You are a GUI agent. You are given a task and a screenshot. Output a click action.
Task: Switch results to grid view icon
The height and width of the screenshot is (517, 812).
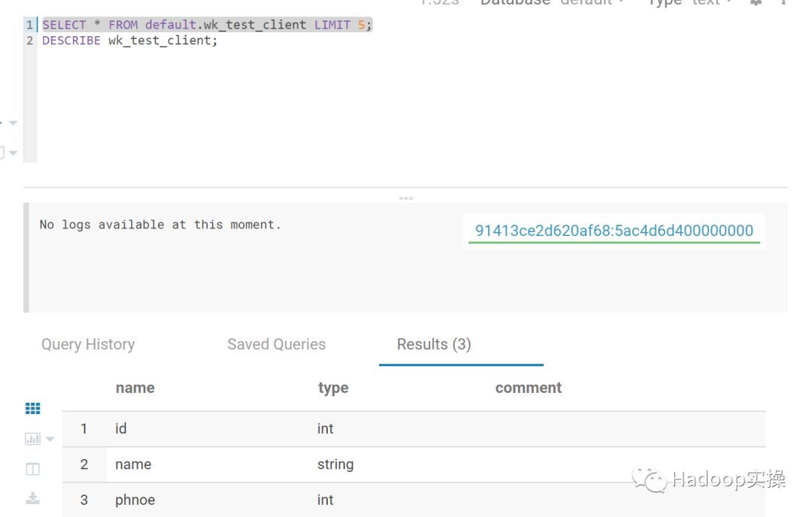pyautogui.click(x=32, y=409)
